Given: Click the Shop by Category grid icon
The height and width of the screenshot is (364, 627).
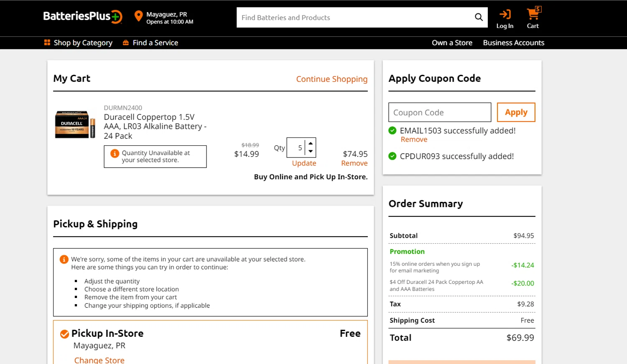Looking at the screenshot, I should [47, 42].
